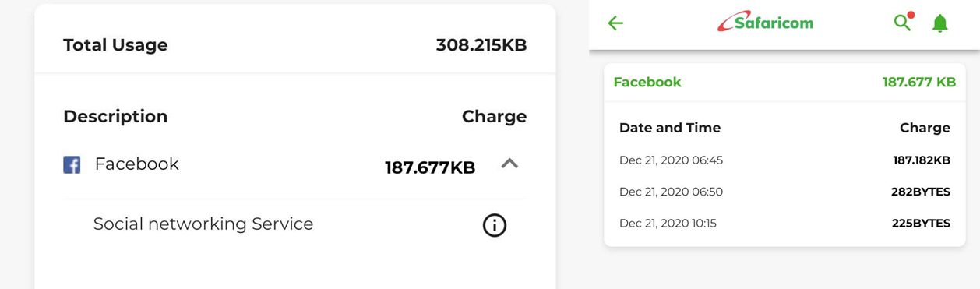Click the Total Usage label
Image resolution: width=980 pixels, height=289 pixels.
point(115,45)
